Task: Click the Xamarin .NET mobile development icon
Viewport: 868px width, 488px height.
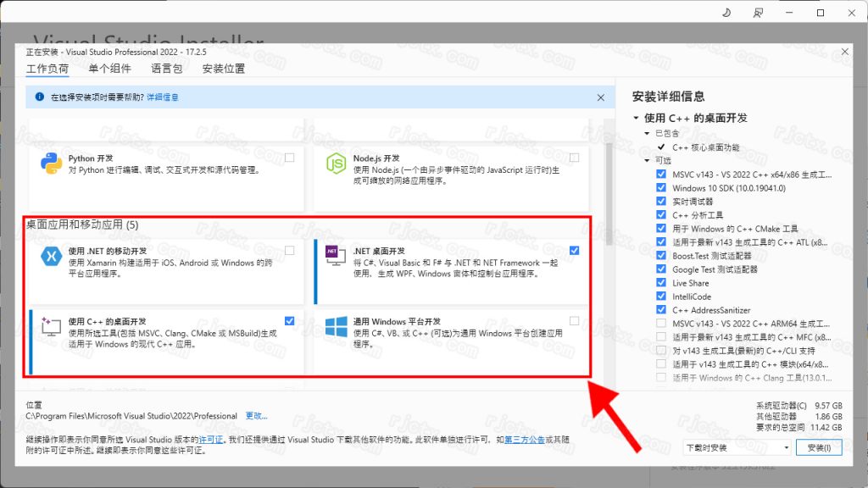Action: click(51, 257)
